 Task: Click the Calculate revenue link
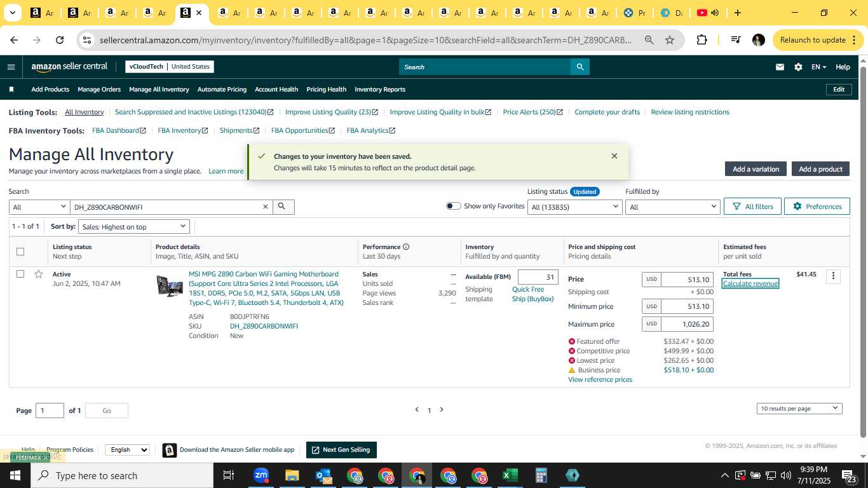pos(750,283)
